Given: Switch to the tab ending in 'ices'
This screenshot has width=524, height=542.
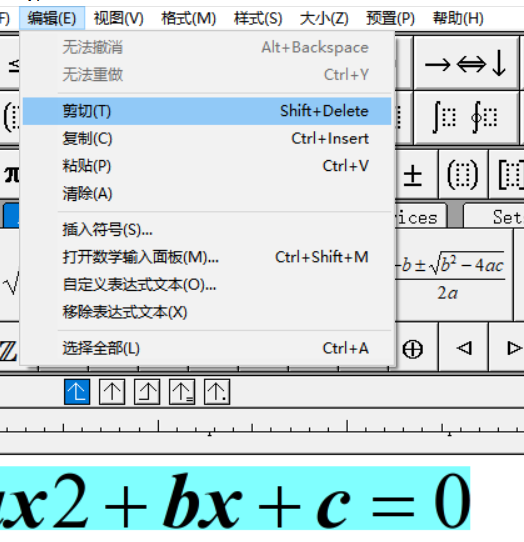Looking at the screenshot, I should point(420,217).
